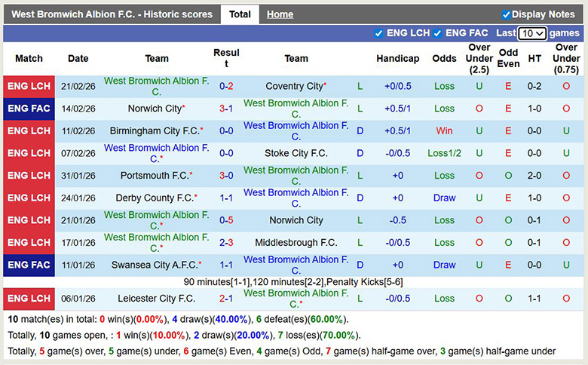Open Coventry City team link

[x=294, y=87]
